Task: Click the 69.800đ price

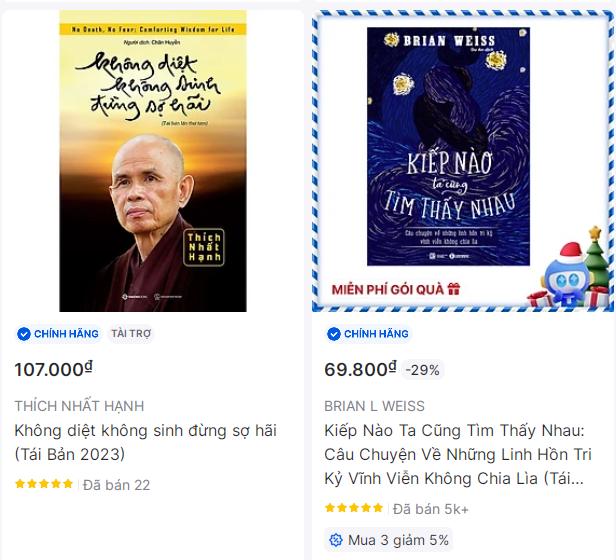Action: tap(360, 369)
